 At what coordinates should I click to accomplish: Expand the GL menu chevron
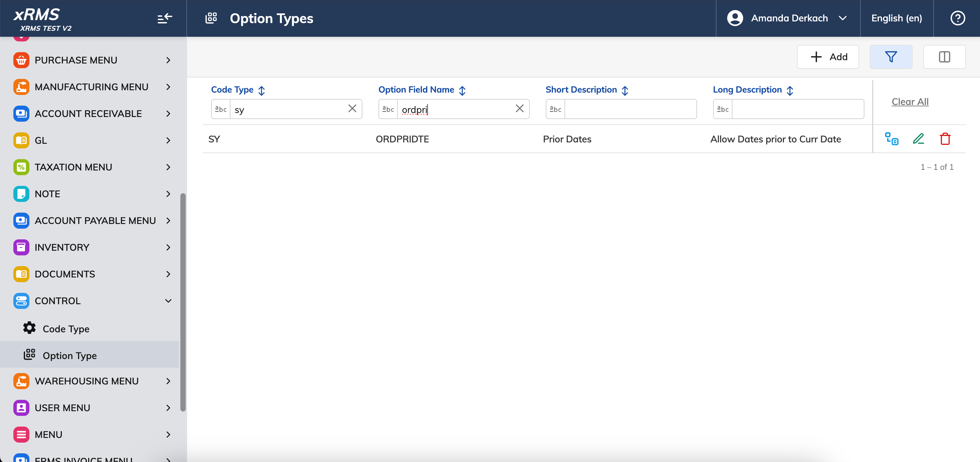tap(168, 140)
